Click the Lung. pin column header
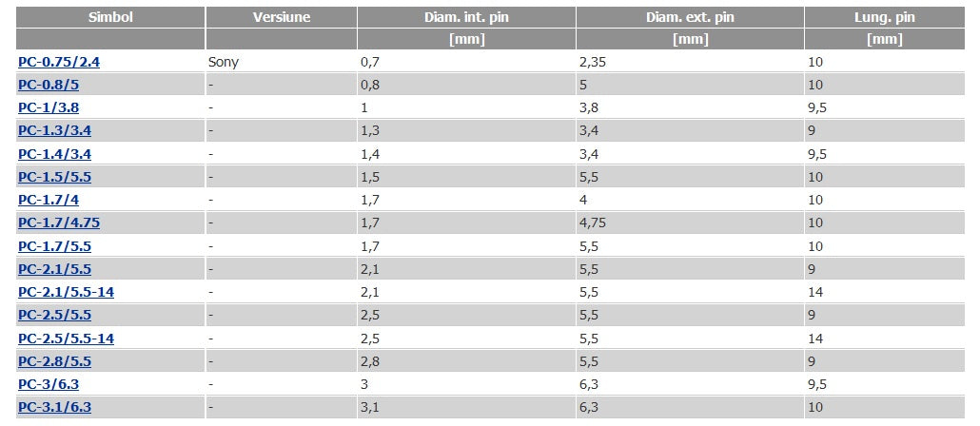Screen dimensions: 980x426 (884, 17)
